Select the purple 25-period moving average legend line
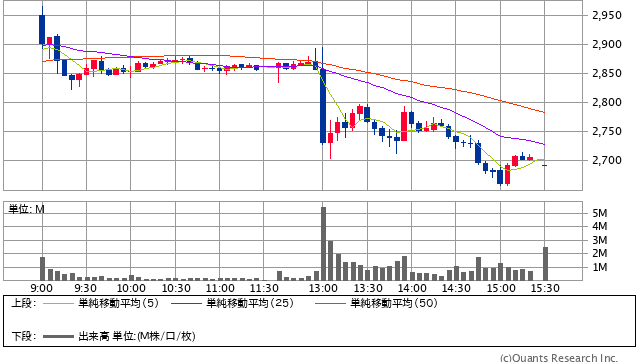The image size is (638, 362). tap(186, 303)
